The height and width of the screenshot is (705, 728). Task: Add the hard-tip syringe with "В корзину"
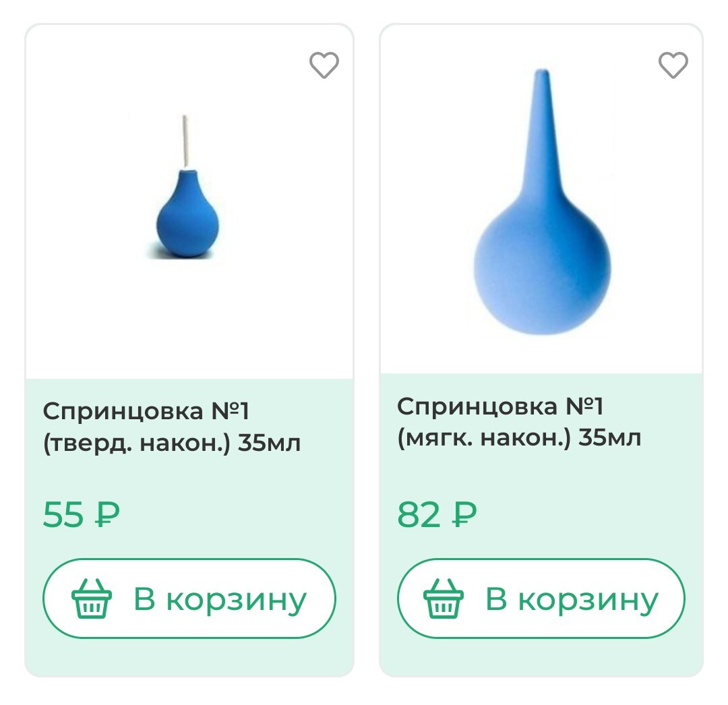click(x=189, y=599)
